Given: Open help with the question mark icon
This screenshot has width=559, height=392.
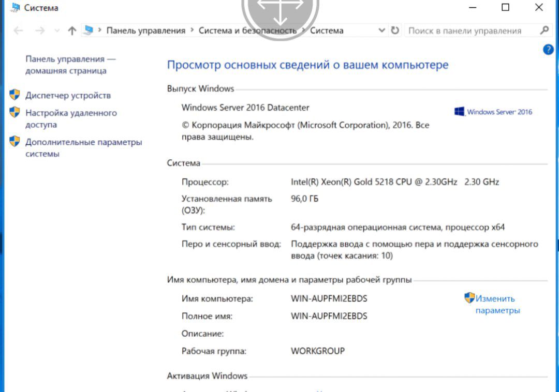Looking at the screenshot, I should tap(548, 50).
